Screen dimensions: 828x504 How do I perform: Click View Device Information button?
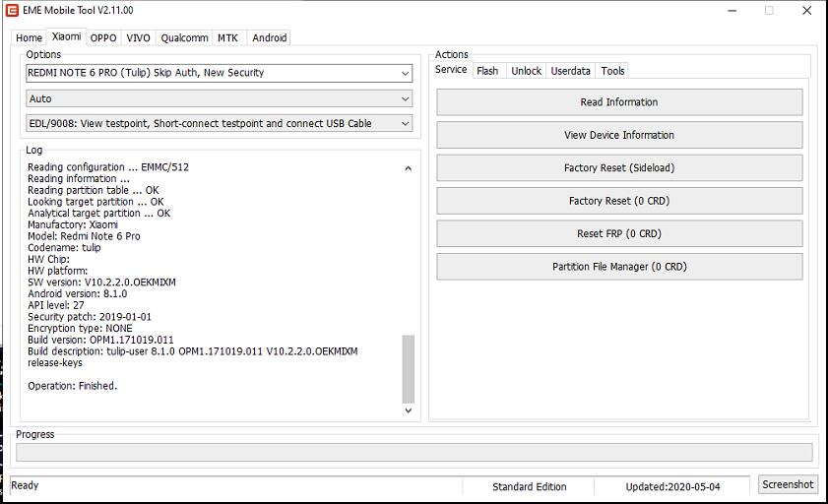619,135
